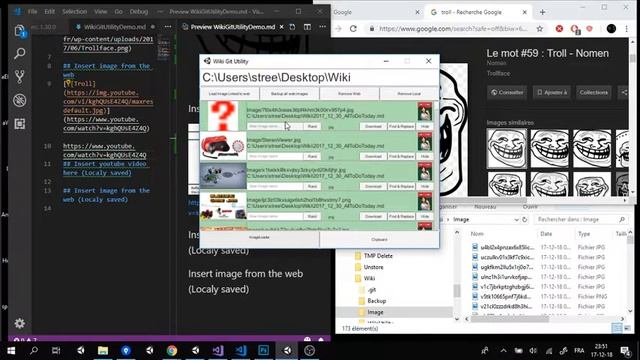The width and height of the screenshot is (640, 360).
Task: Open File Explorer address history dropdown
Action: [516, 220]
